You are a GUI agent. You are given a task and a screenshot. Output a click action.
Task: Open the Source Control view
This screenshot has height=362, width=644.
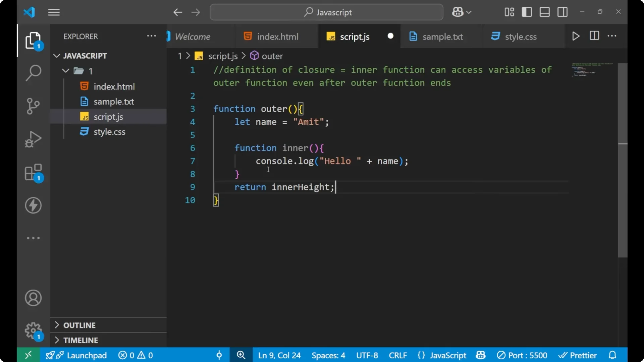click(33, 106)
